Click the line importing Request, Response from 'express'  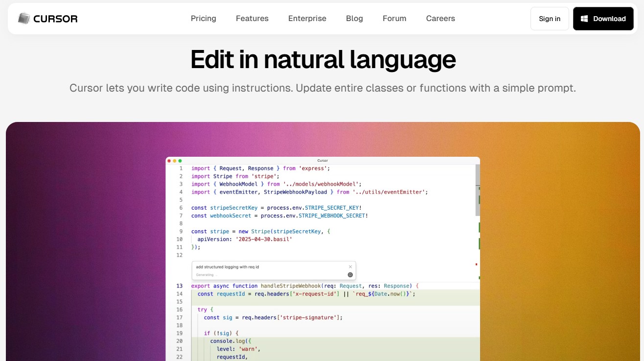point(261,168)
